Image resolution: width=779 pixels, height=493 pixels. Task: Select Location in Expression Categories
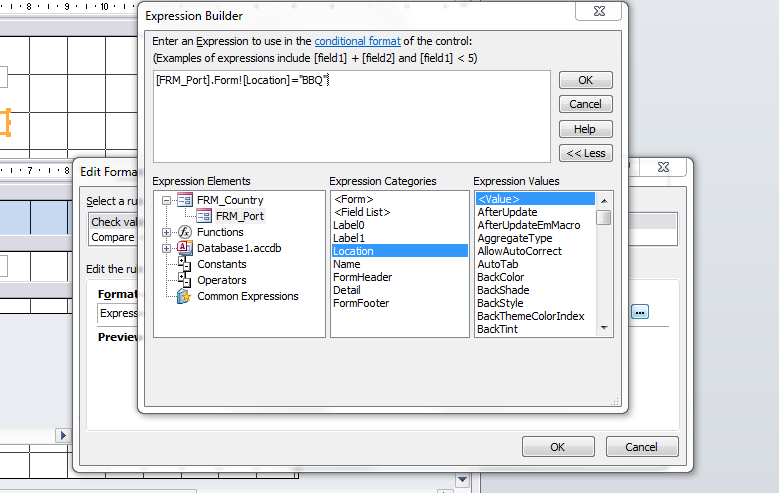tap(400, 251)
